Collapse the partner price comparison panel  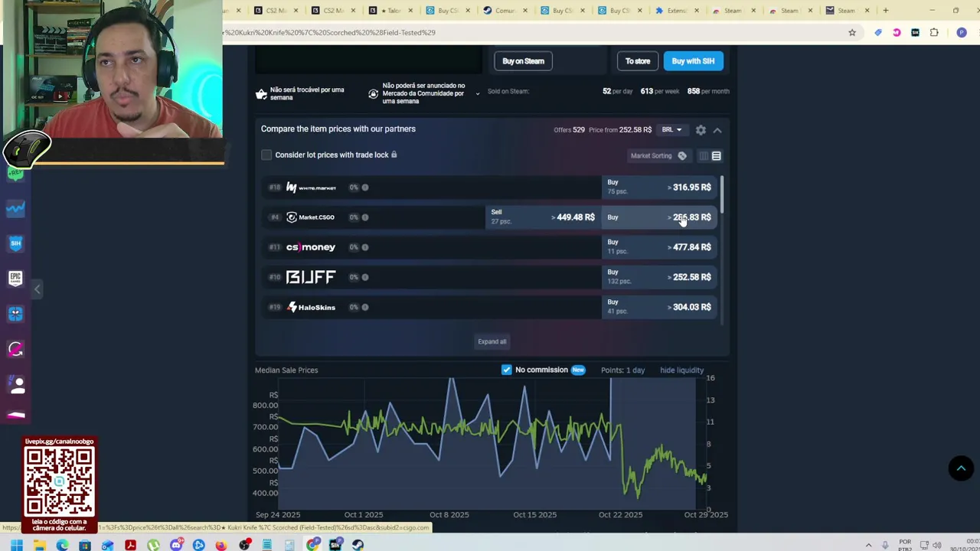coord(717,130)
